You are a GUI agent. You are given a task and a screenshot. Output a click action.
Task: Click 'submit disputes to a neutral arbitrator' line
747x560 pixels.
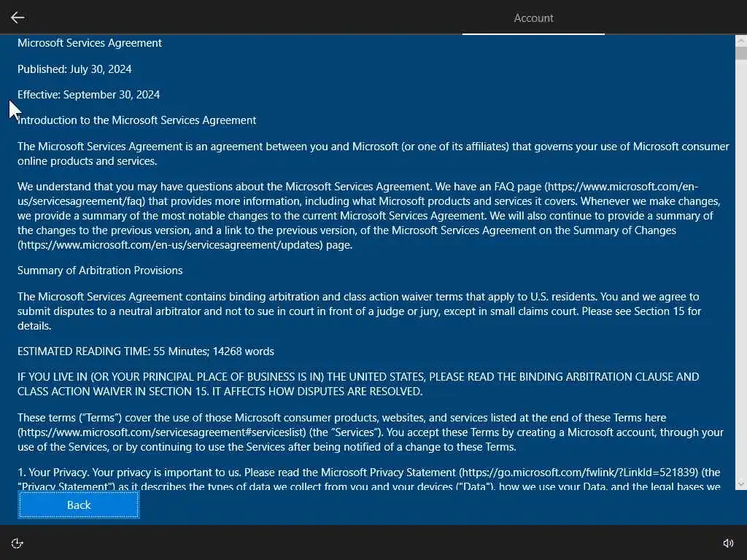click(359, 311)
